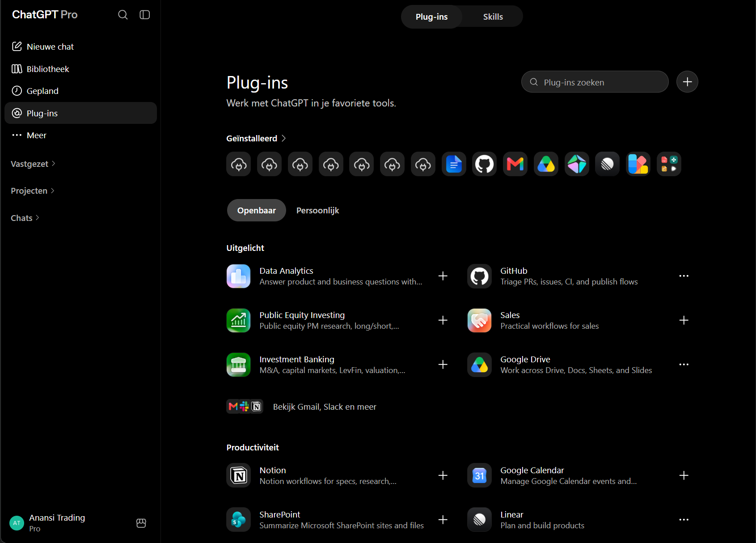Open the installed four-tile colorful apps icon
This screenshot has height=543, width=756.
pyautogui.click(x=669, y=164)
